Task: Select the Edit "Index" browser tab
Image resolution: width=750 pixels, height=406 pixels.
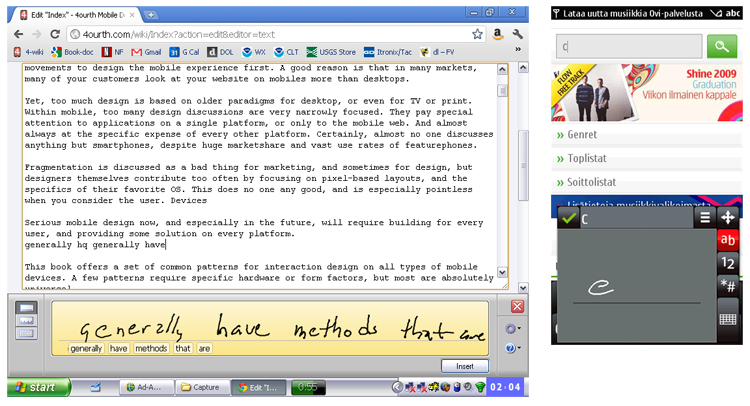Action: 78,15
